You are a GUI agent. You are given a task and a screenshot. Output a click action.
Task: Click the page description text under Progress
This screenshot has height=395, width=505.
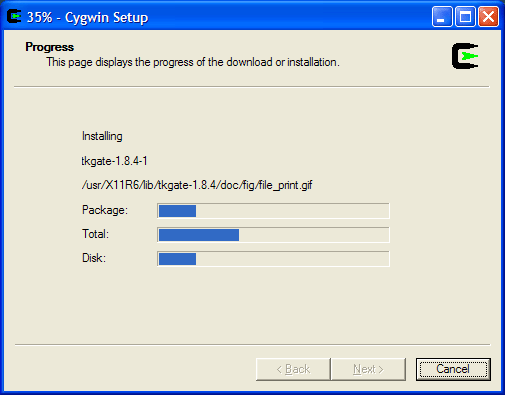pyautogui.click(x=193, y=62)
